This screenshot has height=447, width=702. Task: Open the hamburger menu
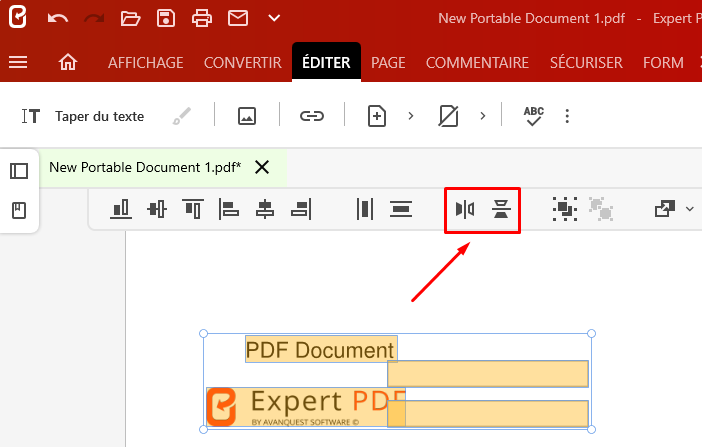click(x=18, y=62)
